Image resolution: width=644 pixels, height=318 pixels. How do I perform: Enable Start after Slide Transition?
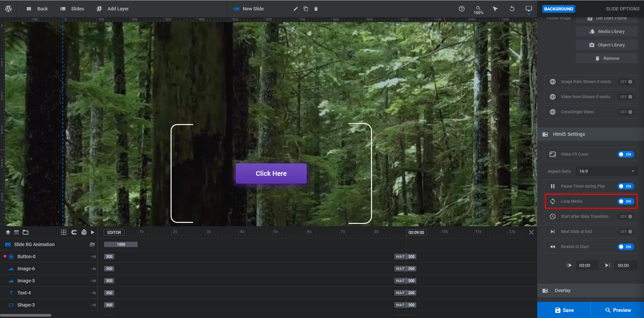pos(626,216)
